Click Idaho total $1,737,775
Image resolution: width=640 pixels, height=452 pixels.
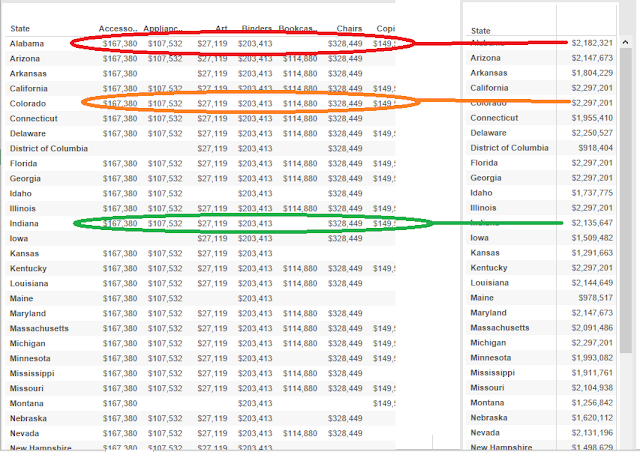click(592, 193)
